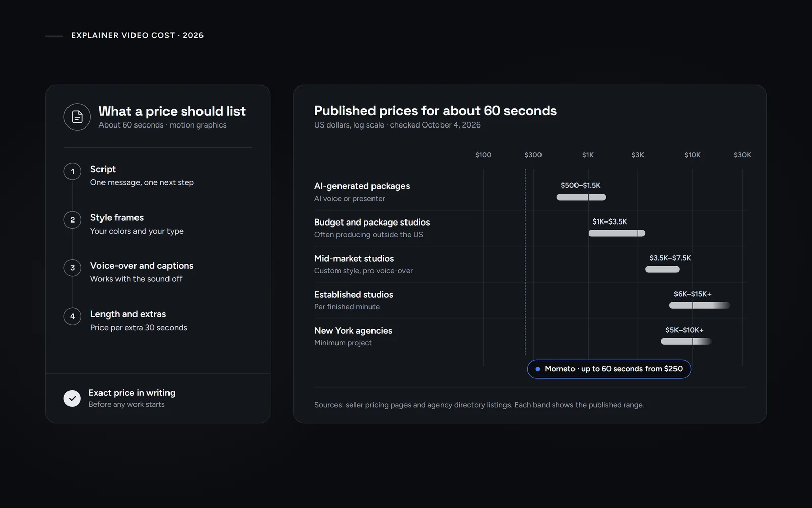Click the US dollars, log scale subtitle

(397, 125)
